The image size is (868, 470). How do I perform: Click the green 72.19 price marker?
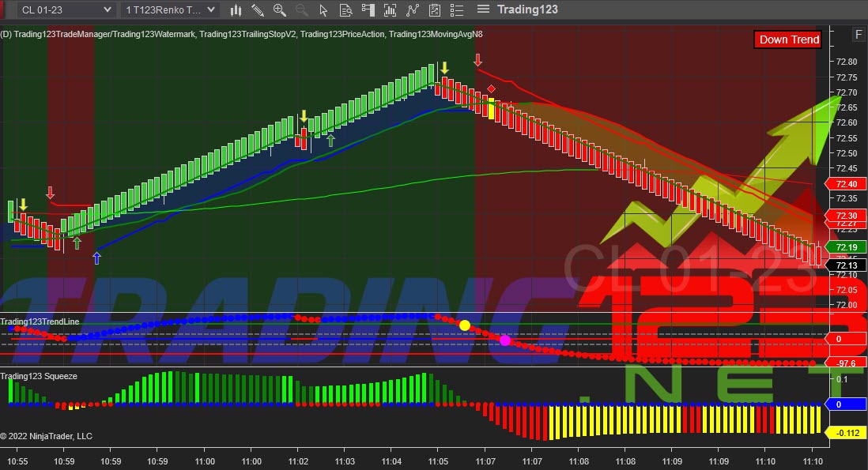point(846,247)
